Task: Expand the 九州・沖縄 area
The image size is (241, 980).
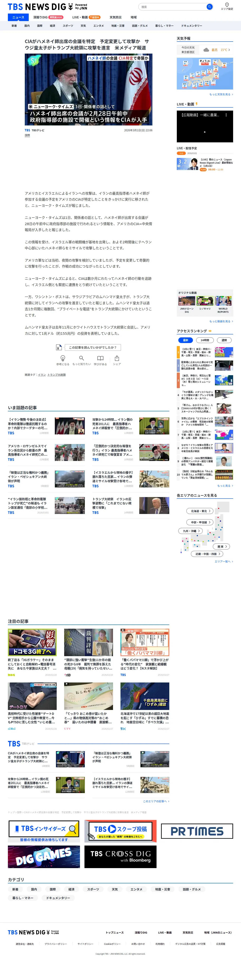Action: pyautogui.click(x=191, y=531)
